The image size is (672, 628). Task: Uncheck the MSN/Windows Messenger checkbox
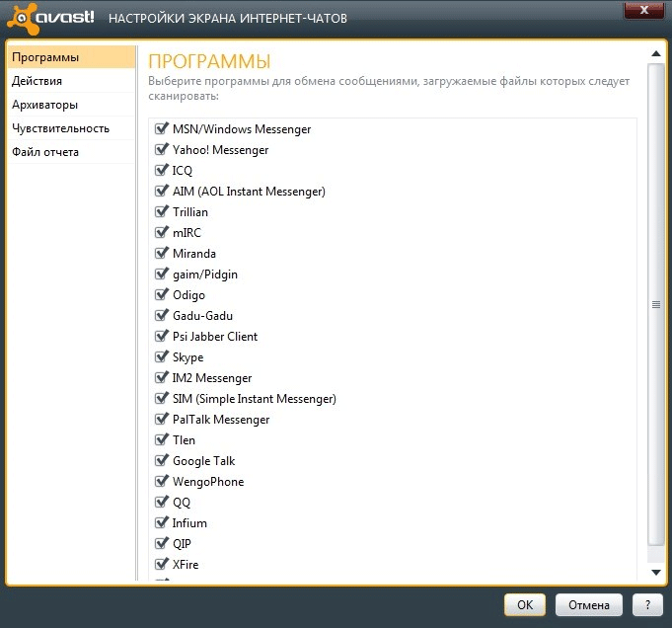click(x=161, y=128)
